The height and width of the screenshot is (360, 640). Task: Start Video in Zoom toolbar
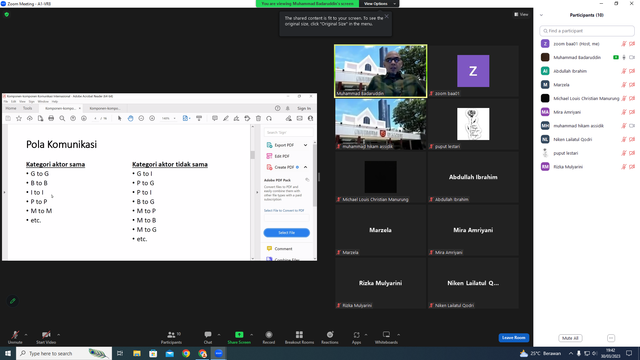pos(46,337)
